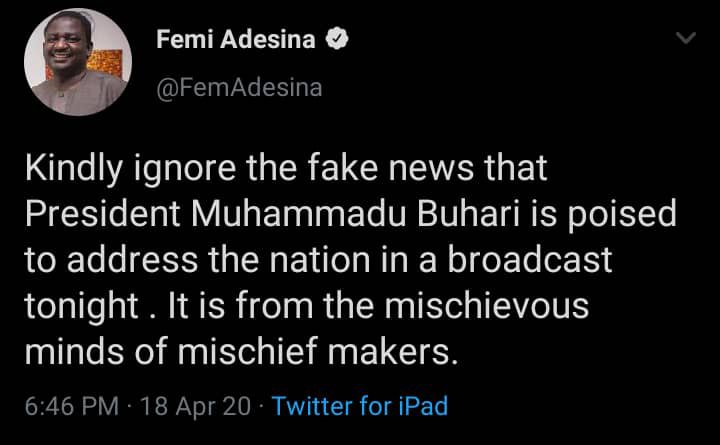
Task: Click the dot separator before 'Twitter for iPad'
Action: pos(260,406)
